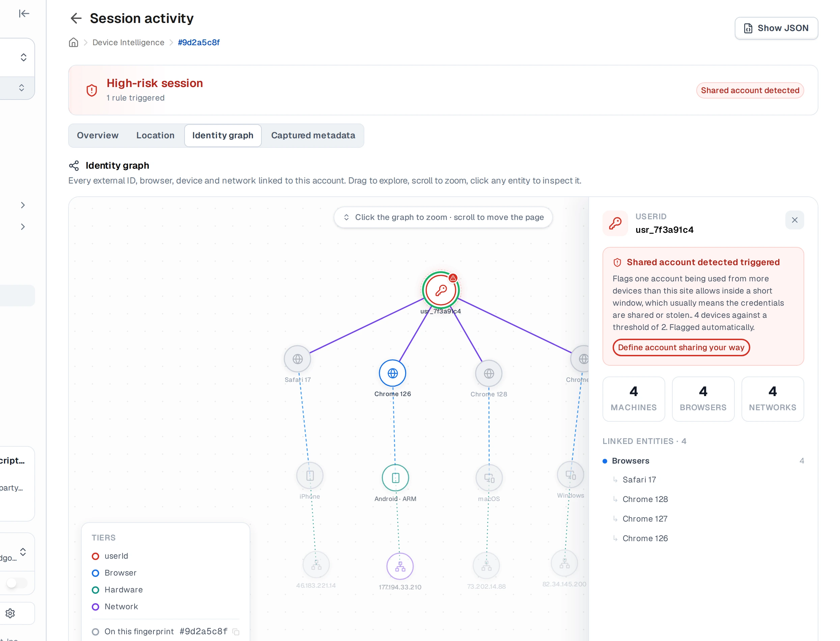Collapse the sidebar with the arrow icon

(x=24, y=14)
